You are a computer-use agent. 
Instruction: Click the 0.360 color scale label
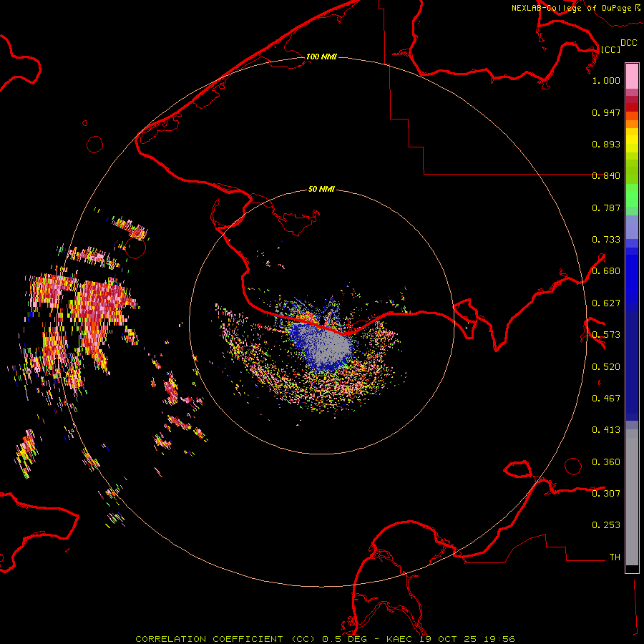pyautogui.click(x=606, y=462)
